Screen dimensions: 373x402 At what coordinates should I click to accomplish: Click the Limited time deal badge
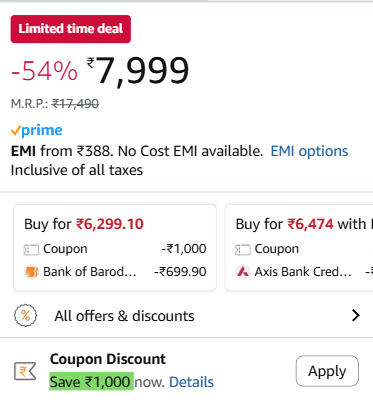[x=71, y=29]
